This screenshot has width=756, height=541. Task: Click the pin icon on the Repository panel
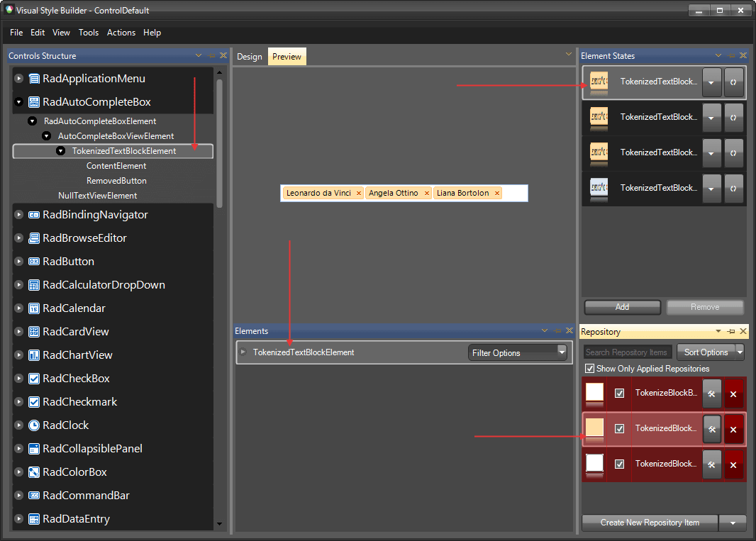pos(730,331)
